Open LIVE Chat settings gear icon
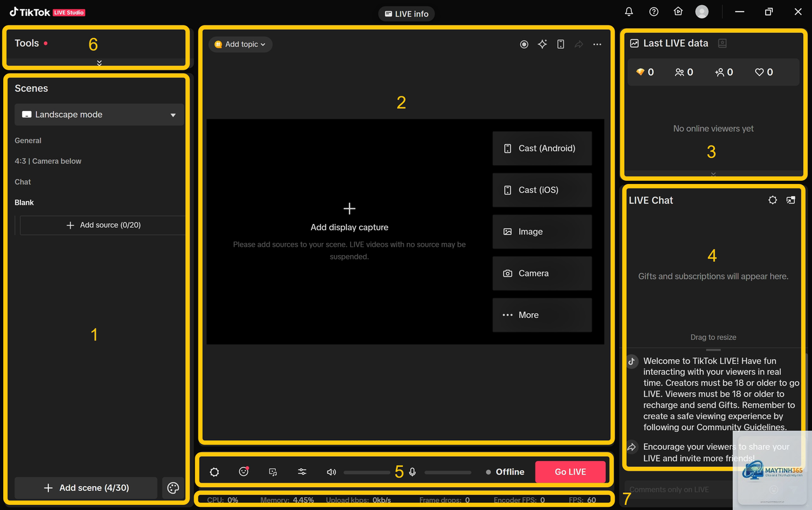The width and height of the screenshot is (812, 510). click(x=773, y=200)
